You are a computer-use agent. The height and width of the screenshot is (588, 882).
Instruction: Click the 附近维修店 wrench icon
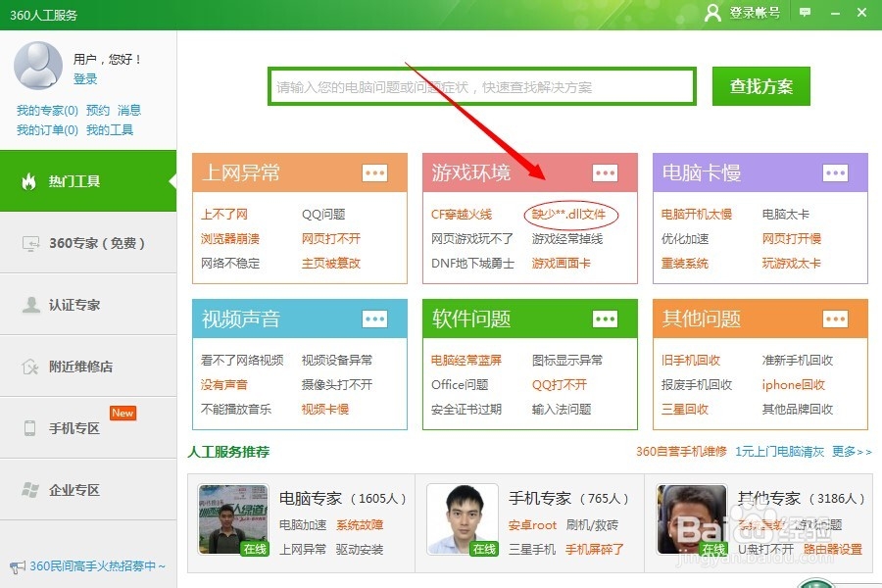(29, 367)
